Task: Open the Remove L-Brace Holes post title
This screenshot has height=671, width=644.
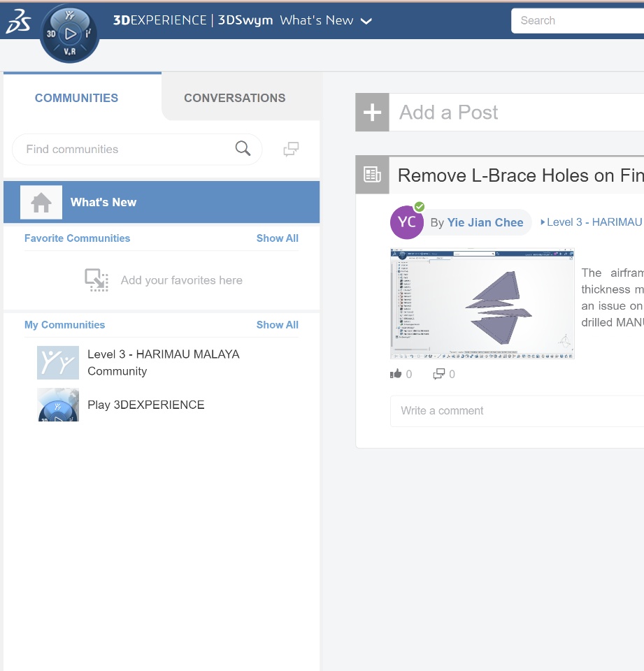Action: pos(520,175)
